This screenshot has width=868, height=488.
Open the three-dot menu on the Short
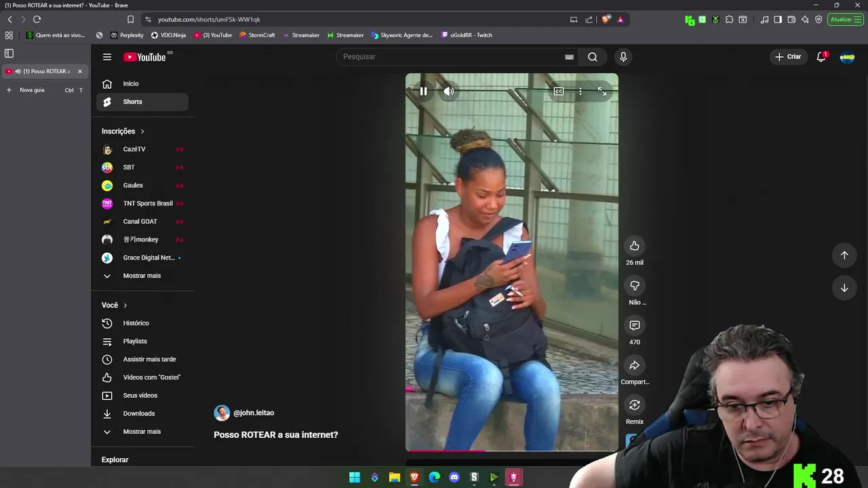pos(580,91)
